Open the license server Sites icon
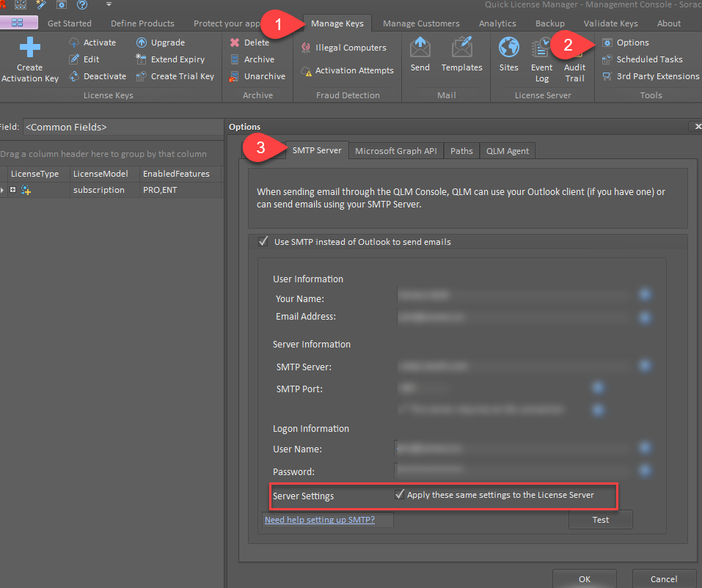Image resolution: width=702 pixels, height=588 pixels. [508, 48]
